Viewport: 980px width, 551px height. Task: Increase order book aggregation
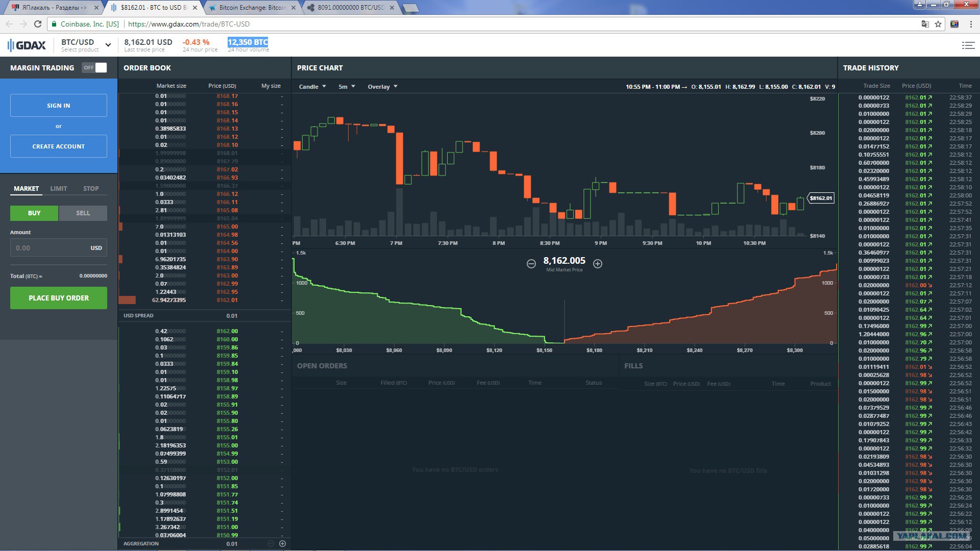282,544
